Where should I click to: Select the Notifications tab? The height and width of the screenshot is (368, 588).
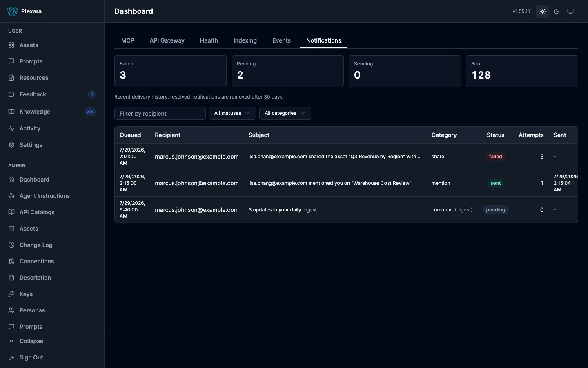click(323, 40)
